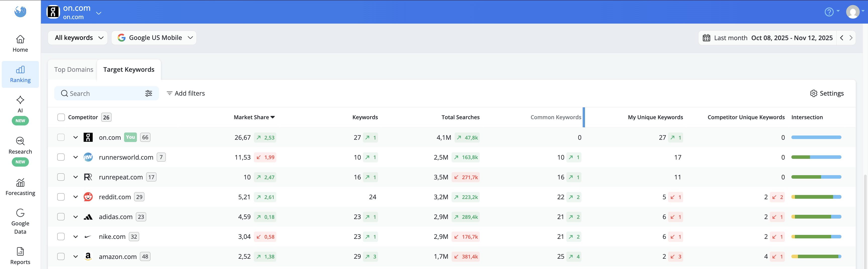Click amazon.com intersection bar
This screenshot has height=269, width=868.
[816, 256]
